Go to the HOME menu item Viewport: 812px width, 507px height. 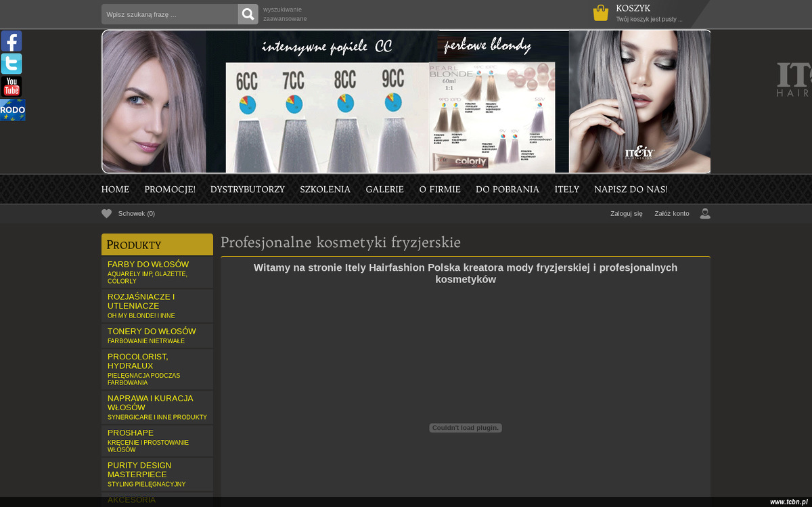(x=115, y=190)
